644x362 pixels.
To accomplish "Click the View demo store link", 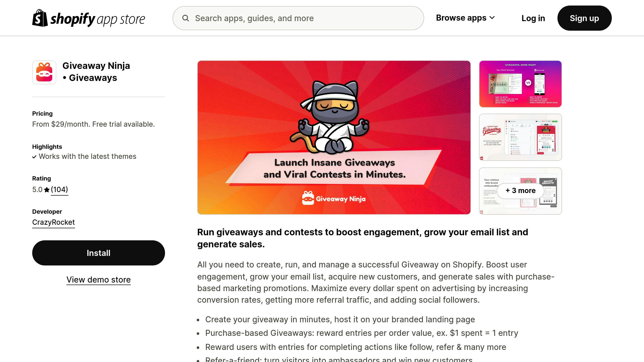I will click(98, 279).
